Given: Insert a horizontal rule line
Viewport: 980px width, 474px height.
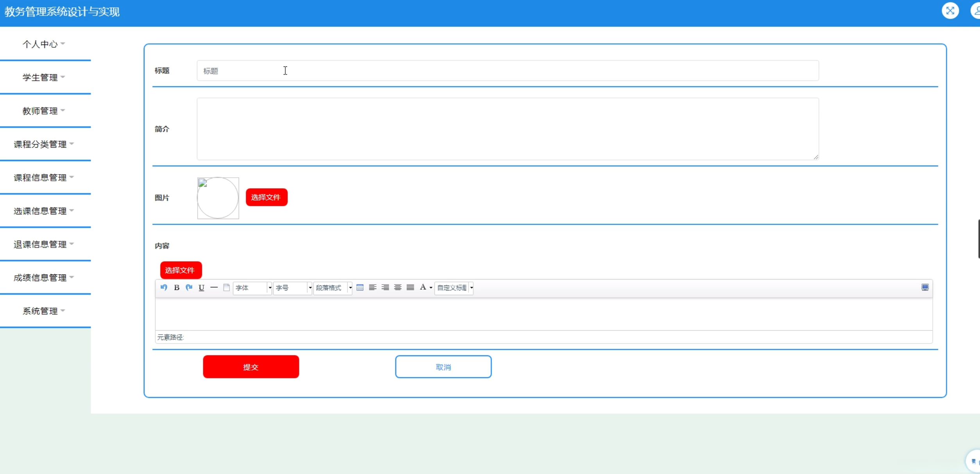Looking at the screenshot, I should 214,287.
